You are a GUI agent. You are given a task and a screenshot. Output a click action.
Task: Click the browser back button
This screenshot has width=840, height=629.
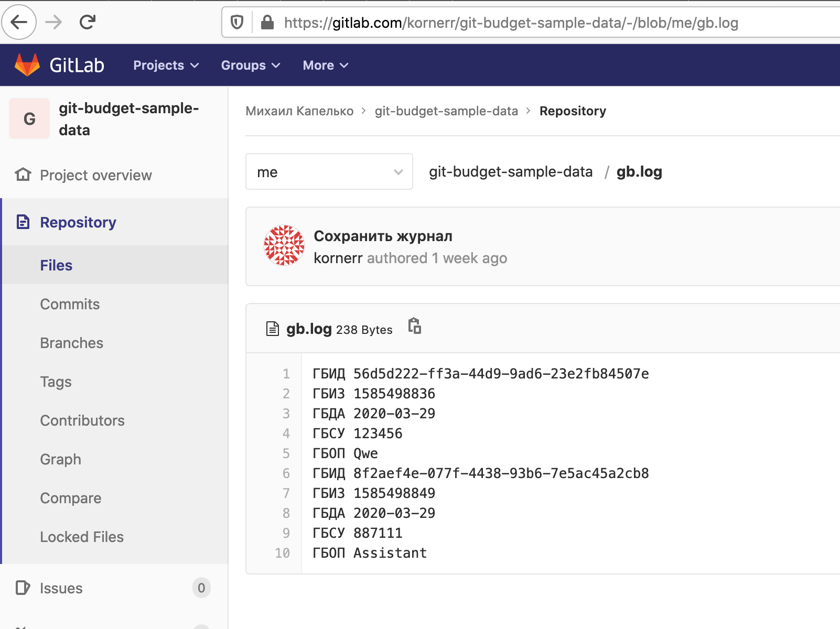tap(19, 22)
